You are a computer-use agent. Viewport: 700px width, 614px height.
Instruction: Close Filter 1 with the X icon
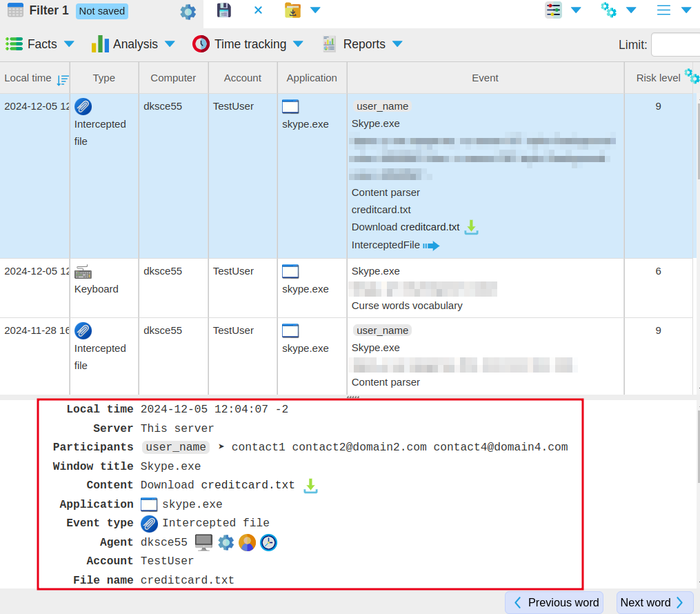(258, 10)
